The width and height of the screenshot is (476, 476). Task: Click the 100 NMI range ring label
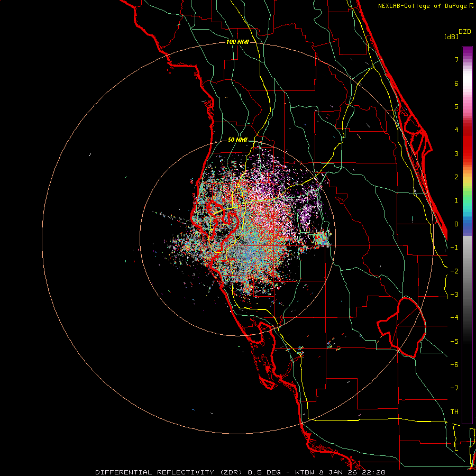237,42
